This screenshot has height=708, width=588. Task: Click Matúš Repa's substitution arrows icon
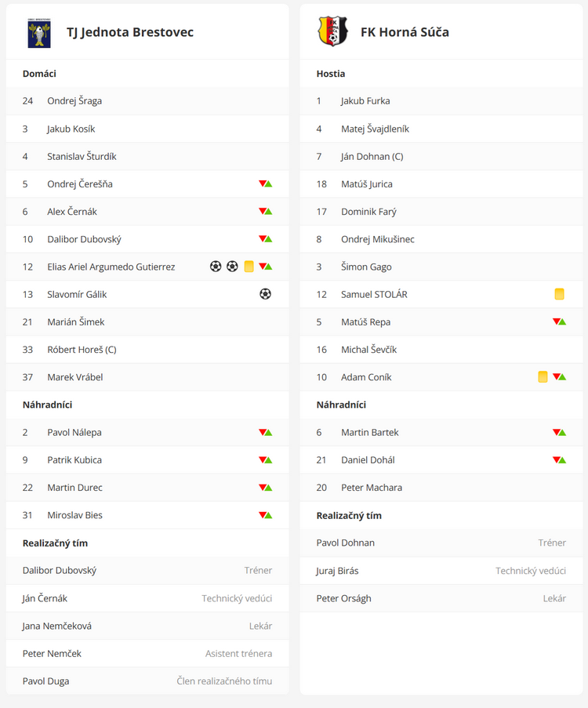click(559, 321)
